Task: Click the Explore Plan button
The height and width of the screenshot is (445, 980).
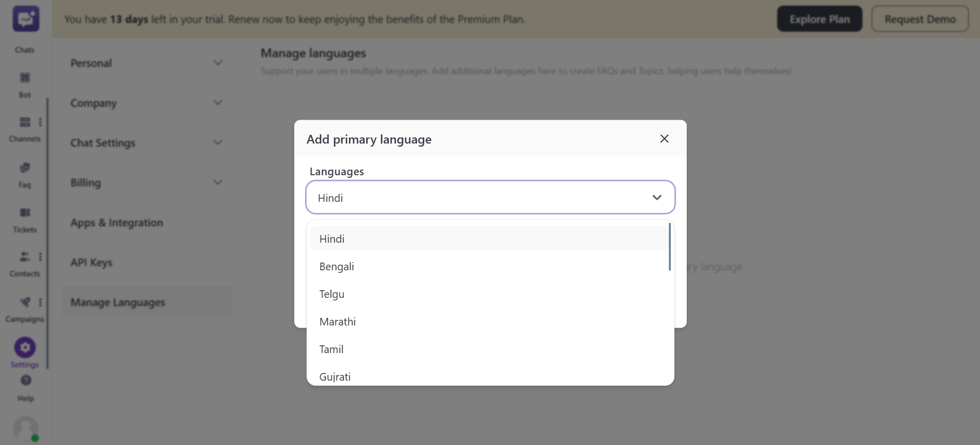Action: [x=819, y=18]
